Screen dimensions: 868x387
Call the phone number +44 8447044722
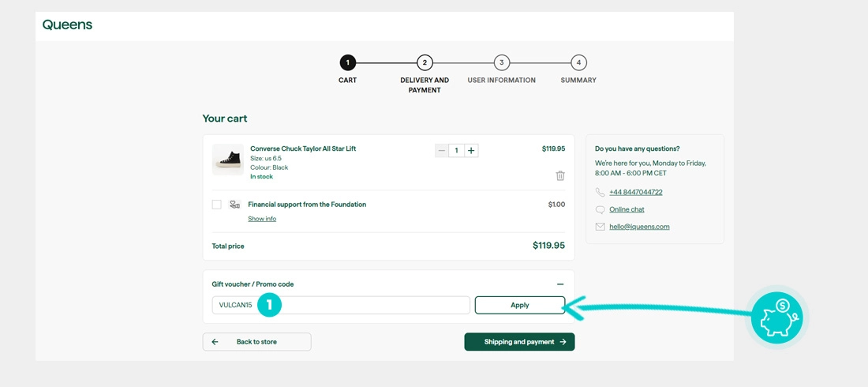pos(636,193)
